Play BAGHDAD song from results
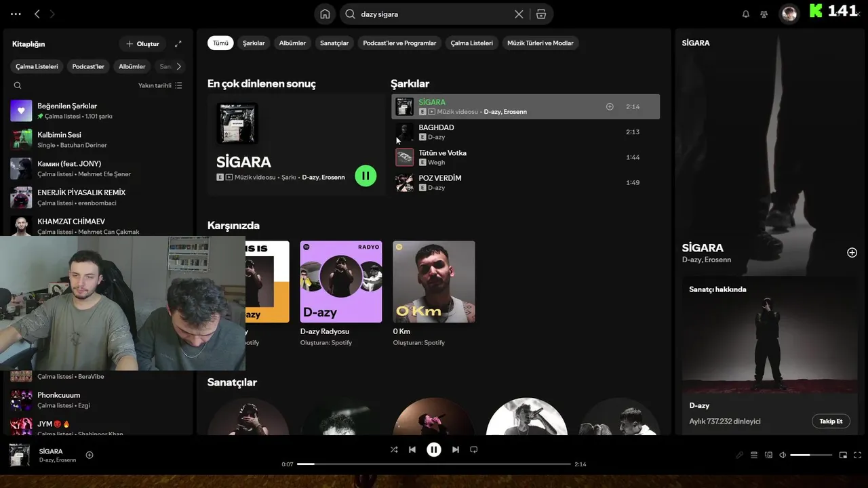The height and width of the screenshot is (488, 868). click(x=526, y=132)
